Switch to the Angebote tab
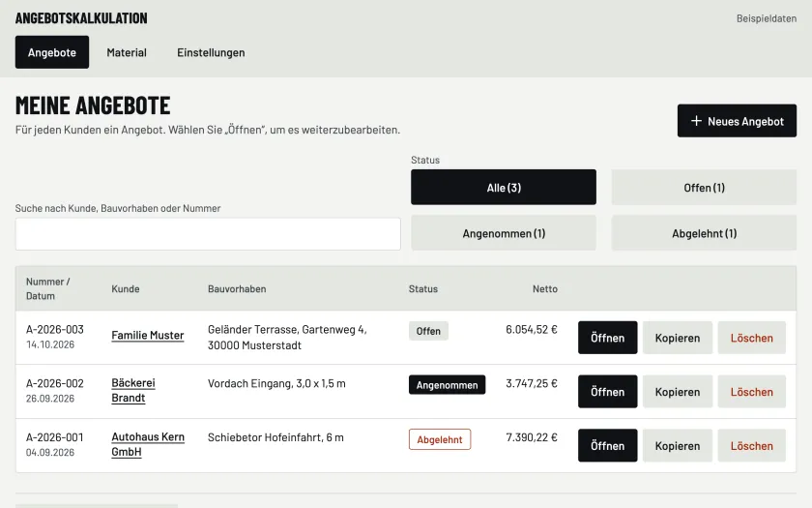The height and width of the screenshot is (508, 812). click(52, 52)
